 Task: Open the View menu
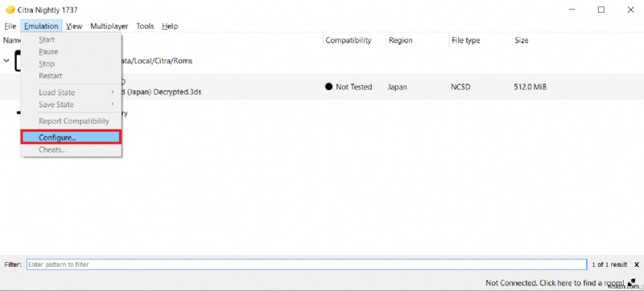point(74,27)
